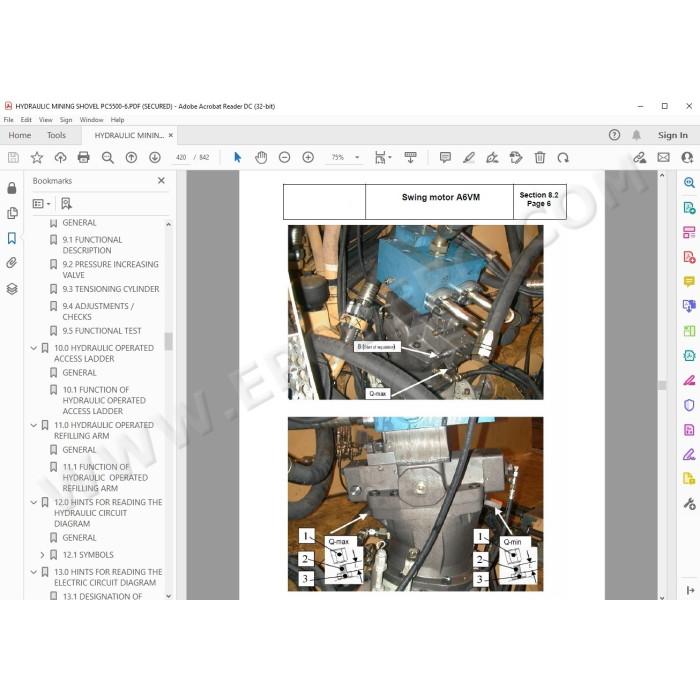Open the Attachments paperclip panel

point(12,262)
